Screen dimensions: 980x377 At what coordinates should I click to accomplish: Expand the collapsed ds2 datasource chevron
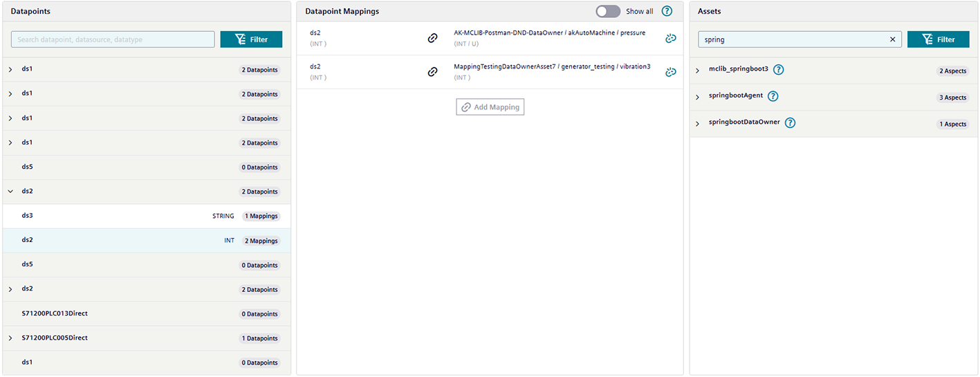(x=10, y=289)
